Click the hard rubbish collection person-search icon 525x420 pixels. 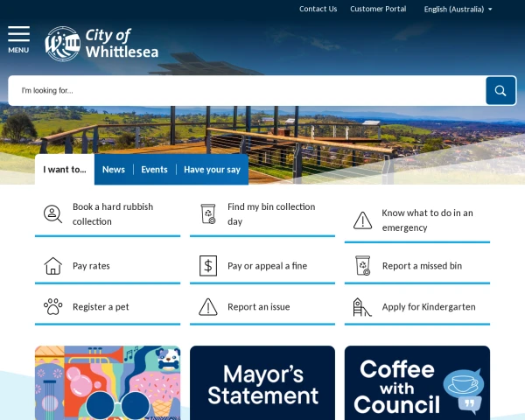[x=52, y=214]
